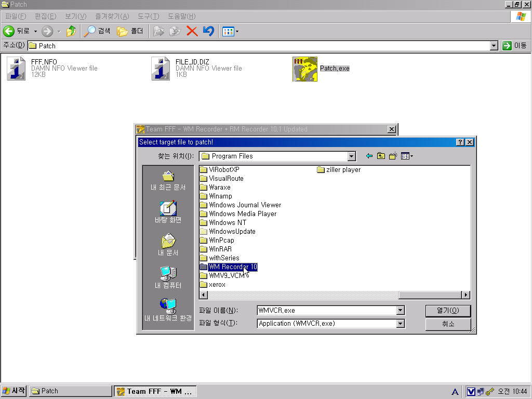Select the FILE_ID.DIZ file icon
Viewport: 532px width, 399px height.
161,68
